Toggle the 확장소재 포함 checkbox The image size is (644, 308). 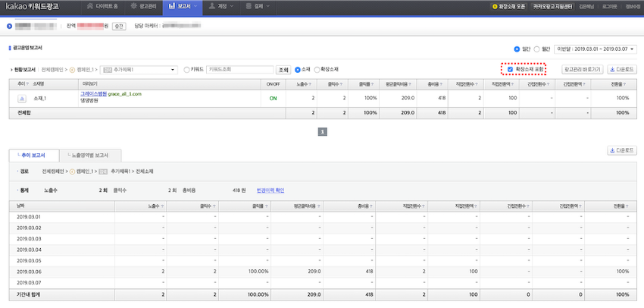[510, 70]
